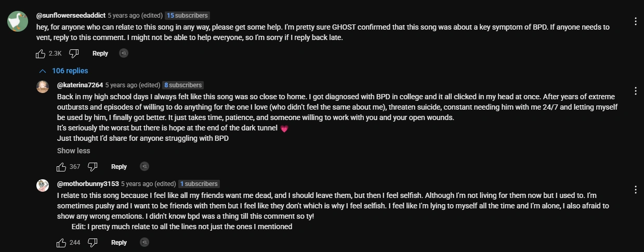Visit the @katerina7264 channel

(x=80, y=85)
